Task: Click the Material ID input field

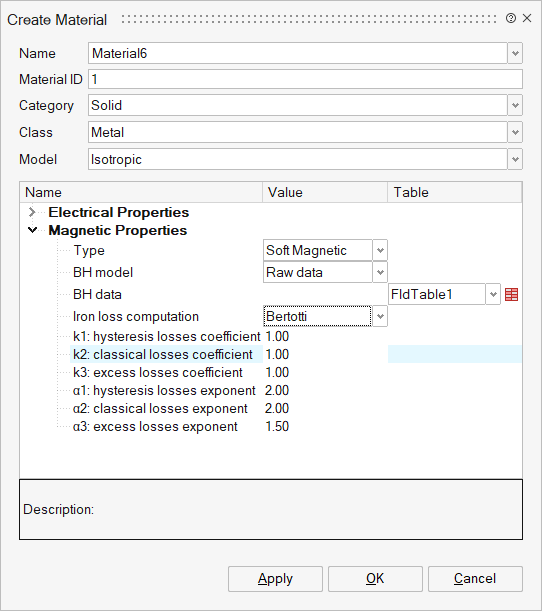Action: pyautogui.click(x=305, y=79)
